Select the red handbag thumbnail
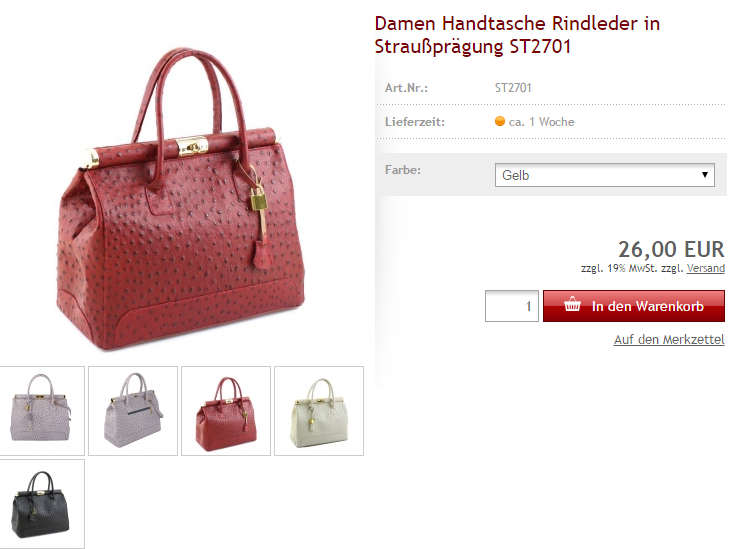Viewport: 744px width, 549px height. 226,410
